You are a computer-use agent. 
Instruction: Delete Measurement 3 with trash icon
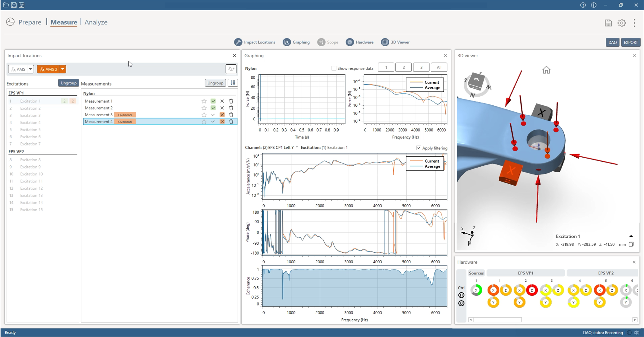(231, 115)
